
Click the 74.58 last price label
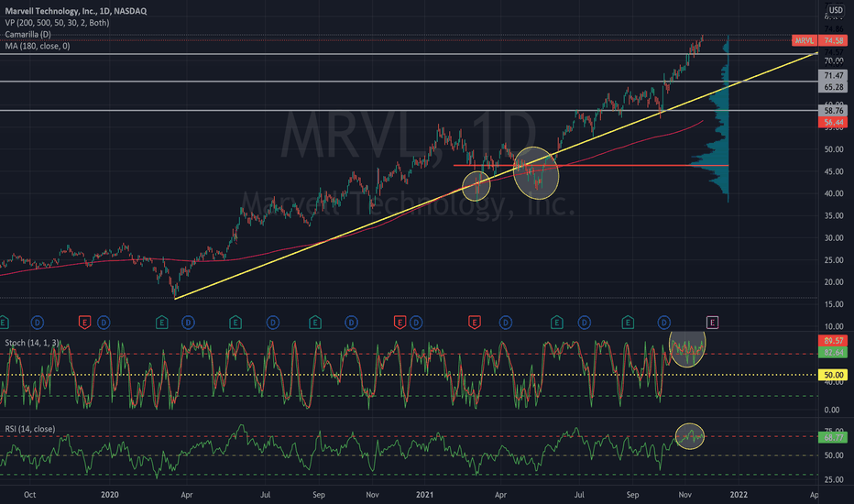pyautogui.click(x=833, y=41)
